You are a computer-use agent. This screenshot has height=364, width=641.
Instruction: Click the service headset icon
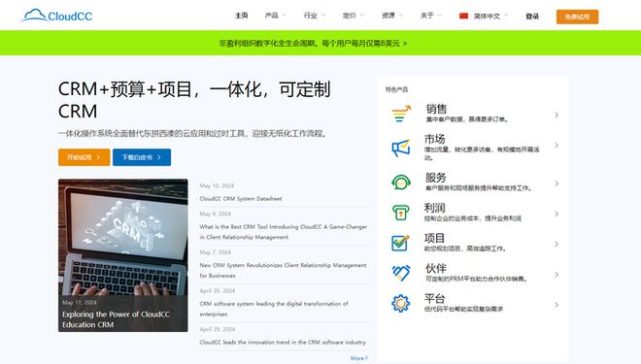401,182
